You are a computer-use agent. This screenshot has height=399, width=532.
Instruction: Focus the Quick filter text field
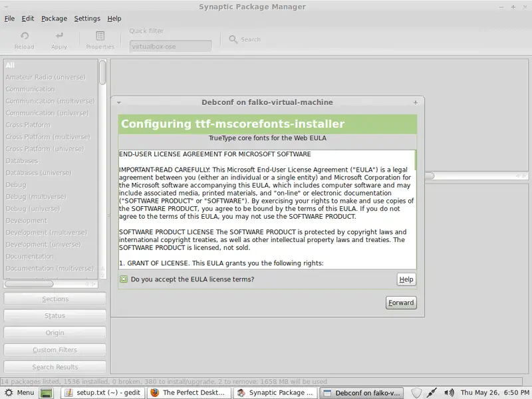pyautogui.click(x=171, y=47)
